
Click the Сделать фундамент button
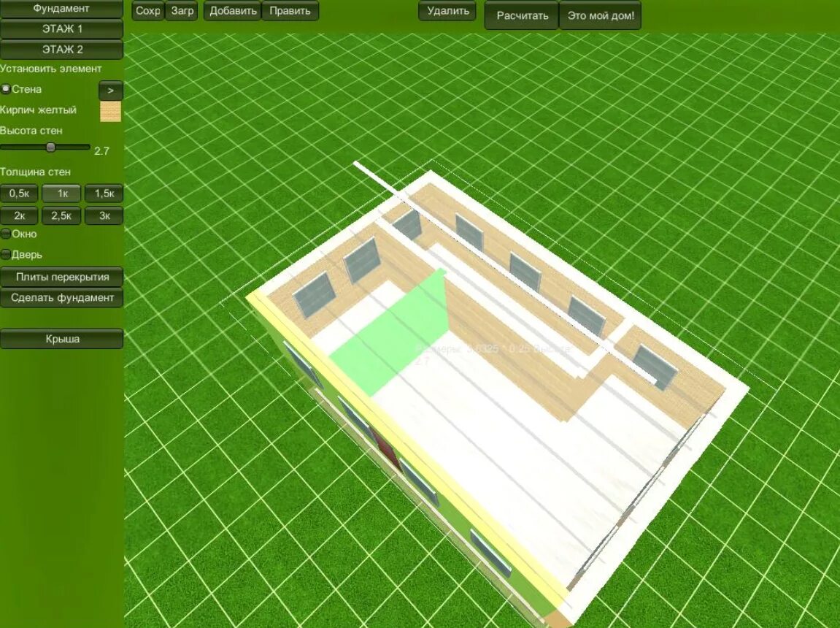pos(61,298)
